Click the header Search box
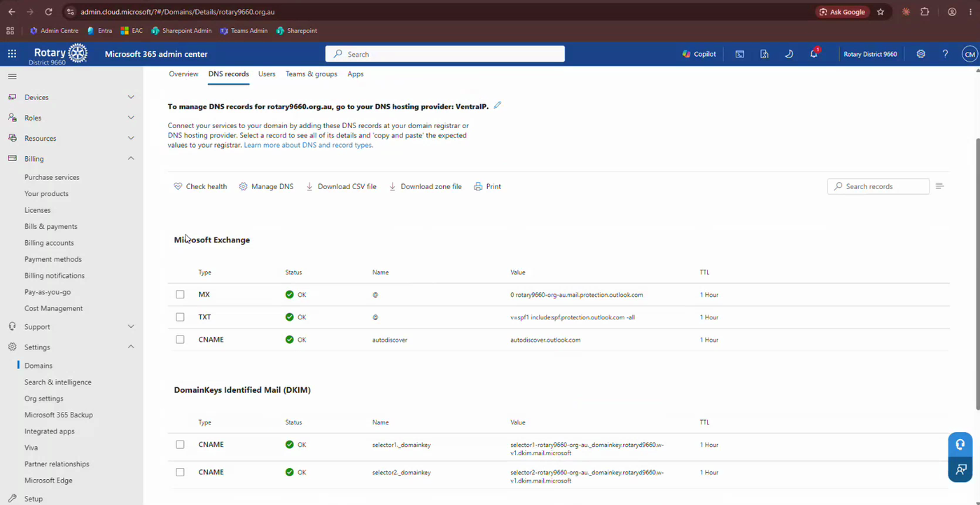Screen dimensions: 980x505 coord(444,54)
